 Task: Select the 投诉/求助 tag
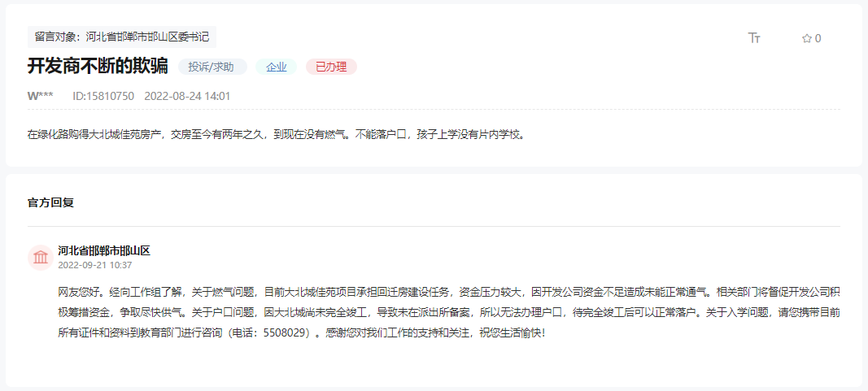click(212, 67)
